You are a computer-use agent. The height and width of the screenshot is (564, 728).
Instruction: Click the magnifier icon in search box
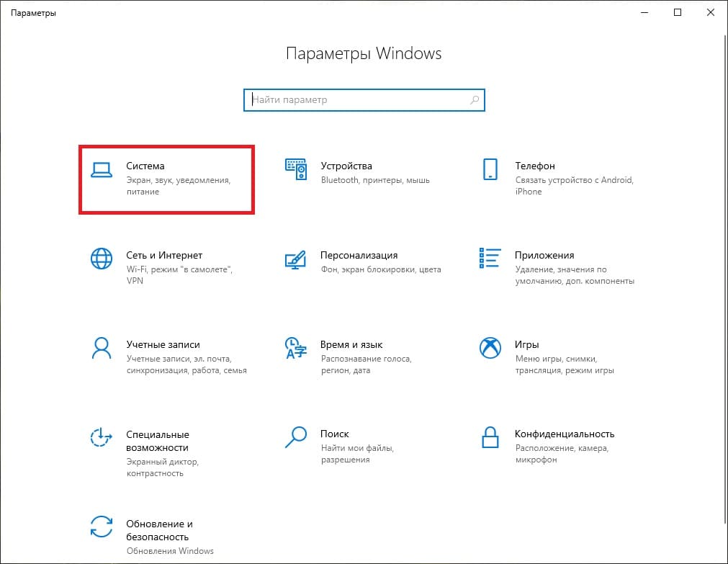pyautogui.click(x=475, y=100)
